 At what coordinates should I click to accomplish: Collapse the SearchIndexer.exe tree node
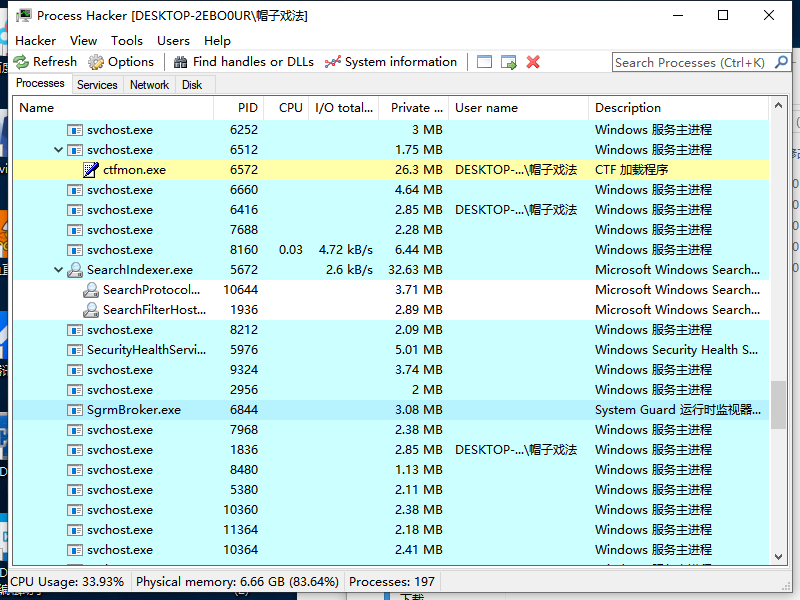coord(59,270)
